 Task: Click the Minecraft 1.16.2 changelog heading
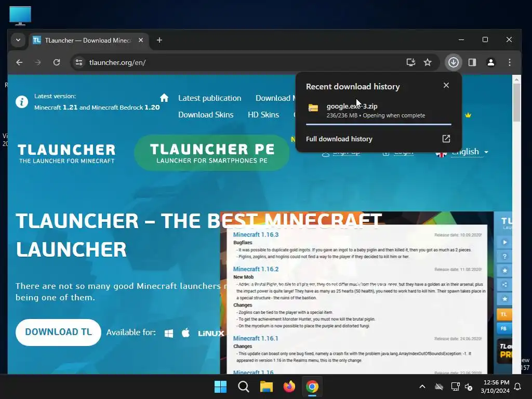[256, 269]
